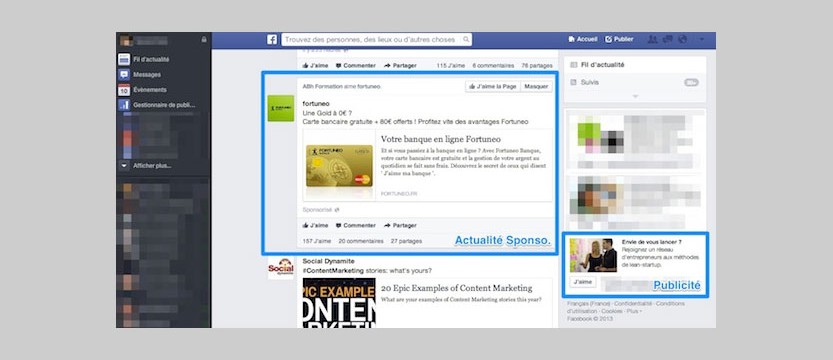Open the notifications globe icon
This screenshot has width=833, height=360.
click(x=683, y=39)
